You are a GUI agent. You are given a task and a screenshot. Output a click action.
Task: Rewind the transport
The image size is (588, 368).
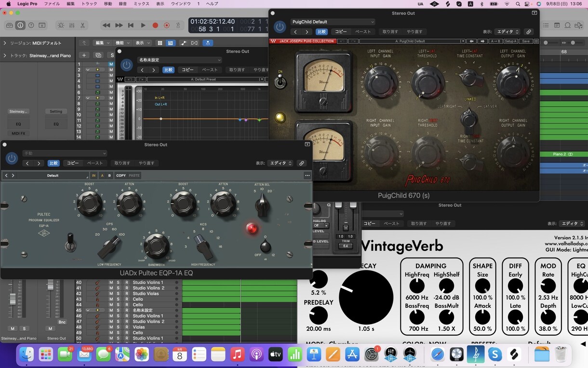coord(107,25)
